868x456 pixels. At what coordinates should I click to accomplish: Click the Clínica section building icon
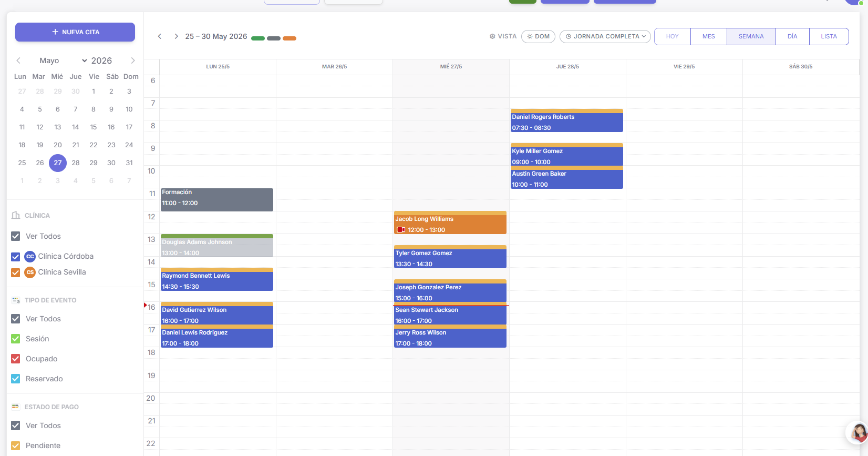pyautogui.click(x=16, y=215)
